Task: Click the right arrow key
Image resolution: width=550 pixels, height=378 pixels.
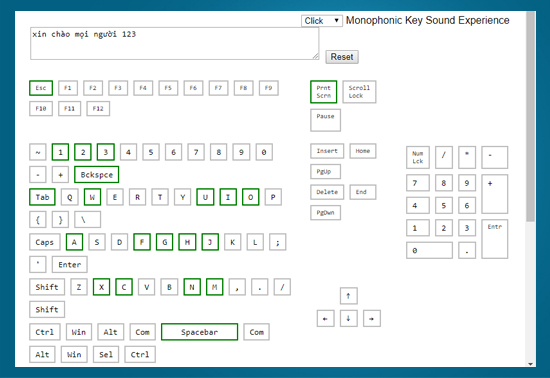Action: pos(372,319)
